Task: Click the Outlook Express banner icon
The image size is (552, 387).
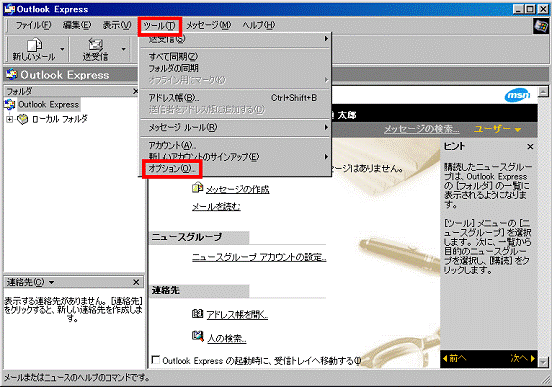Action: pyautogui.click(x=12, y=74)
